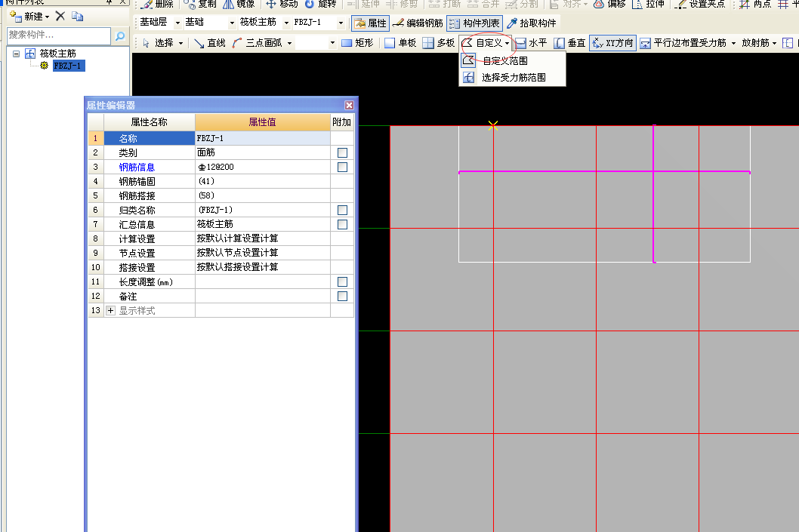Image resolution: width=799 pixels, height=532 pixels.
Task: Toggle the XY方向 layout tool
Action: (x=612, y=43)
